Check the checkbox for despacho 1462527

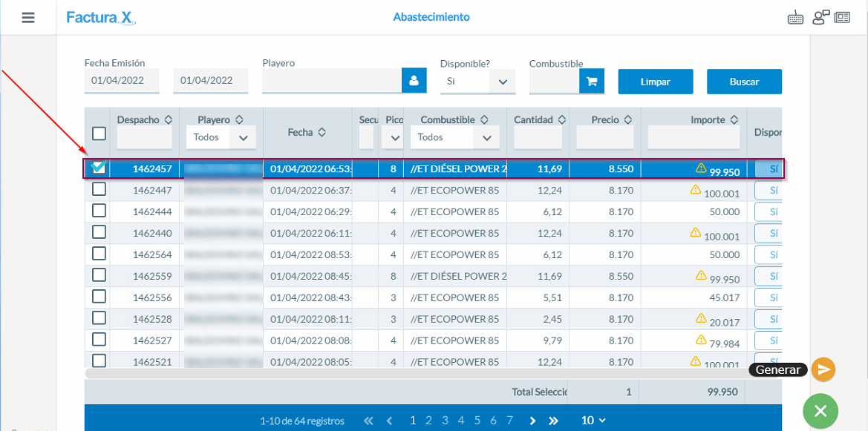pos(99,339)
